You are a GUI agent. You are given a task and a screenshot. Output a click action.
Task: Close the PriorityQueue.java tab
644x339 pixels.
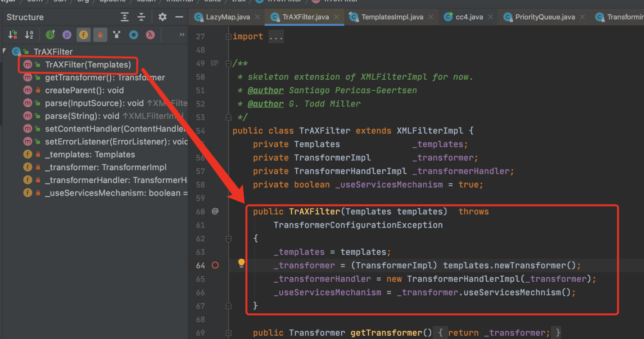(582, 17)
